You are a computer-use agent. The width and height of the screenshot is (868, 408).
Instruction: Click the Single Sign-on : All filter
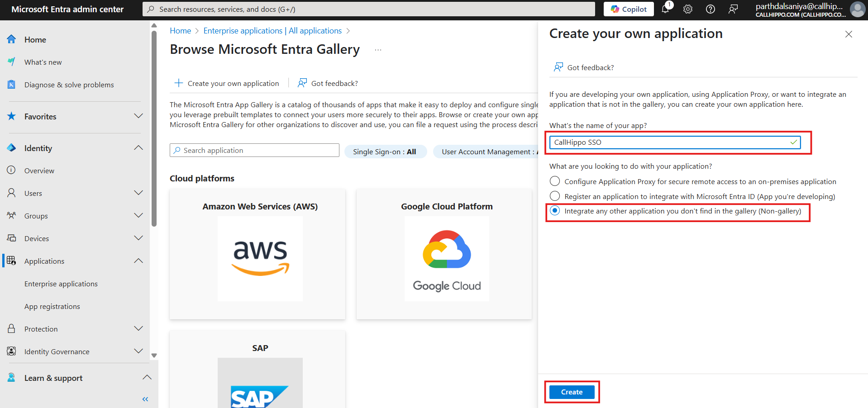click(x=386, y=152)
